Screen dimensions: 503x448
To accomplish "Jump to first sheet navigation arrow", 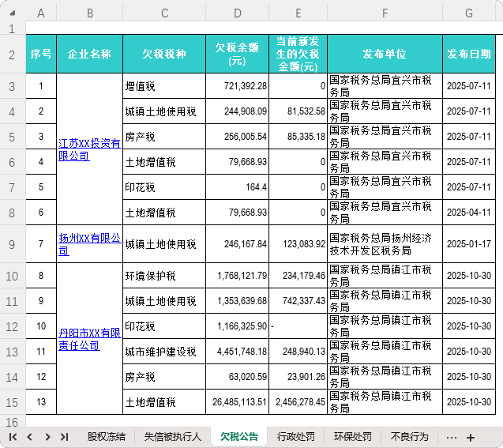I will [x=13, y=437].
